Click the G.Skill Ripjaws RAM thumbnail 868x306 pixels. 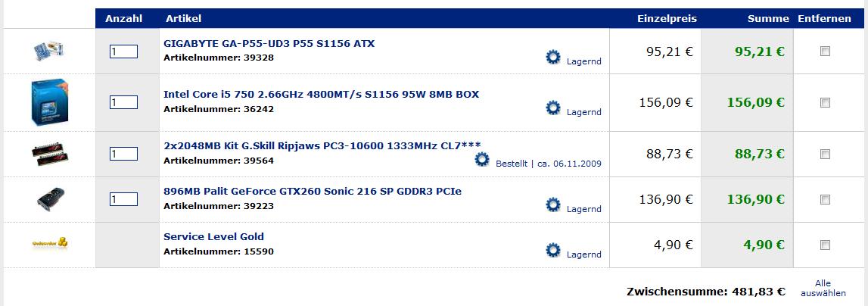point(49,154)
